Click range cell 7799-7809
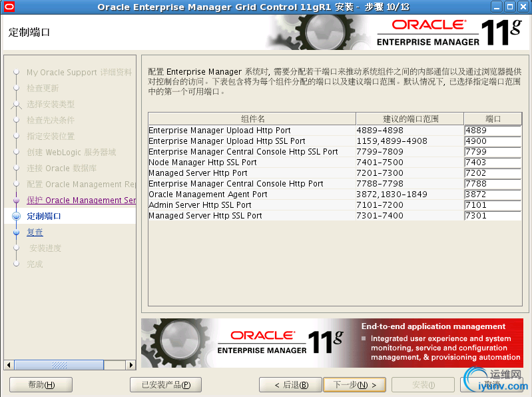This screenshot has height=397, width=532. coord(409,152)
